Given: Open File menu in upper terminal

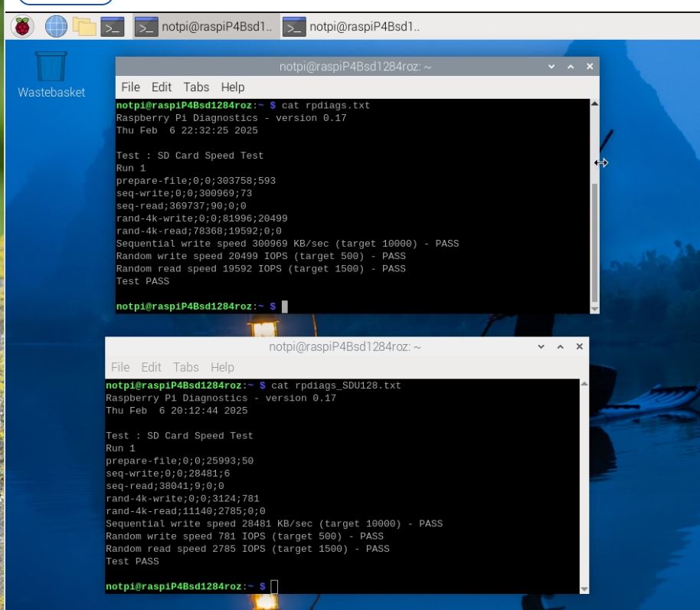Looking at the screenshot, I should tap(130, 87).
